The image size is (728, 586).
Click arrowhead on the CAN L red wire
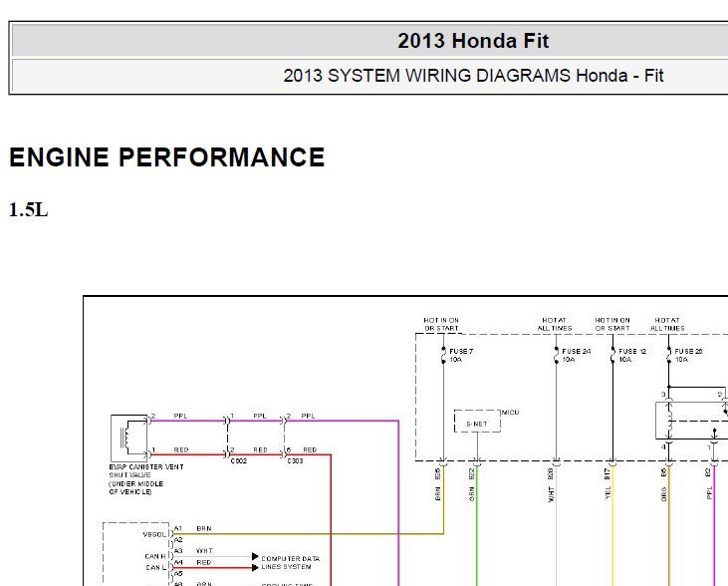(x=255, y=567)
